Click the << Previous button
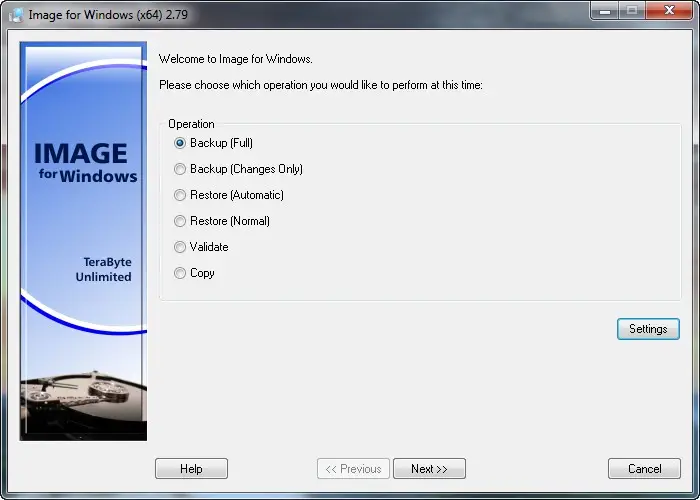This screenshot has width=700, height=500. [x=353, y=469]
